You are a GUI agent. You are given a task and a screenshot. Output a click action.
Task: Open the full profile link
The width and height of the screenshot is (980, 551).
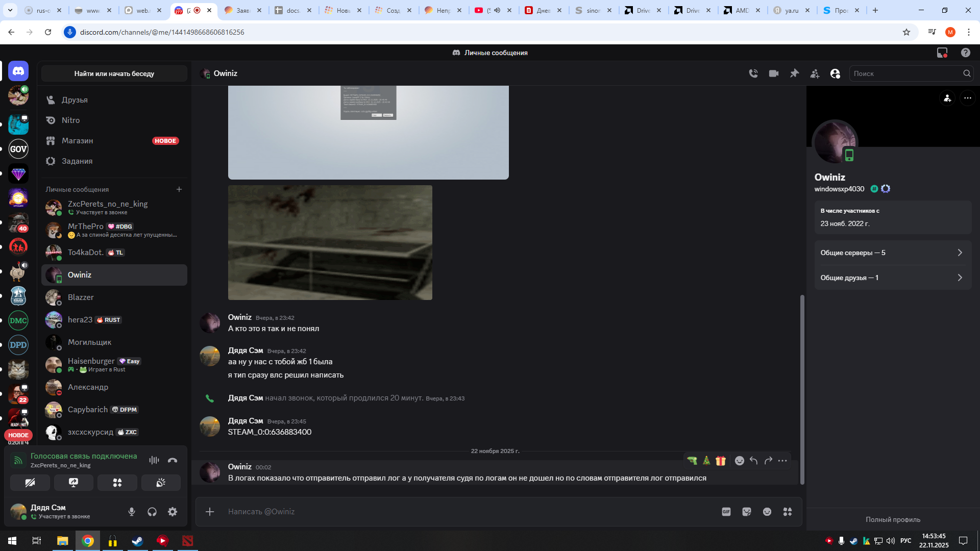pyautogui.click(x=893, y=519)
